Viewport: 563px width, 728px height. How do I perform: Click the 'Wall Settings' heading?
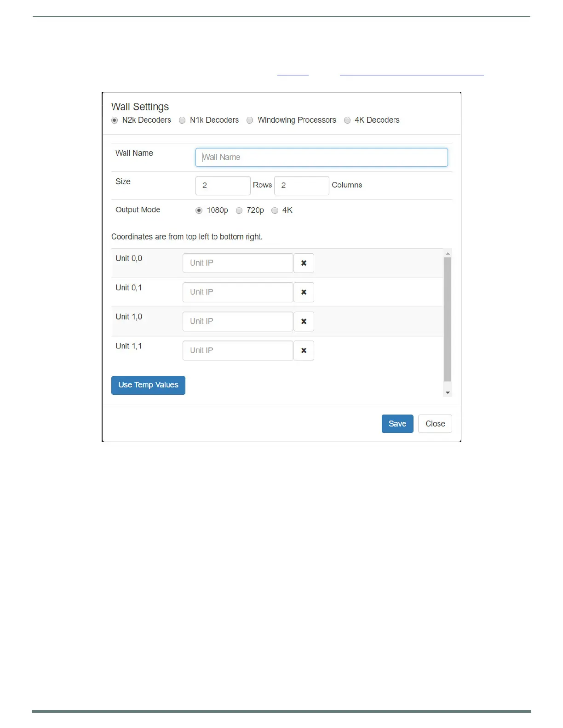pos(140,107)
